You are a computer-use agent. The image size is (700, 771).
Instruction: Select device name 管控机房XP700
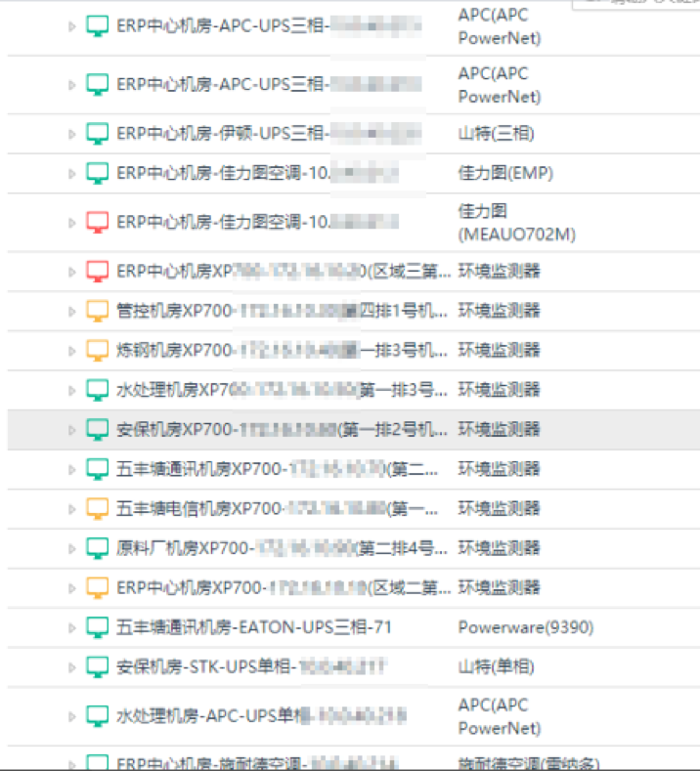click(282, 311)
